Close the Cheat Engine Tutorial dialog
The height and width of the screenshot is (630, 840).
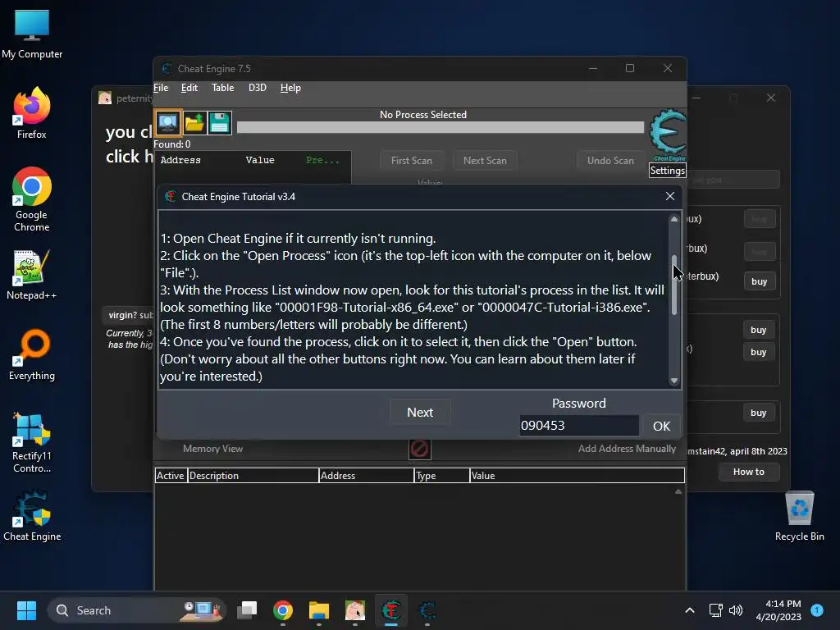click(x=669, y=197)
